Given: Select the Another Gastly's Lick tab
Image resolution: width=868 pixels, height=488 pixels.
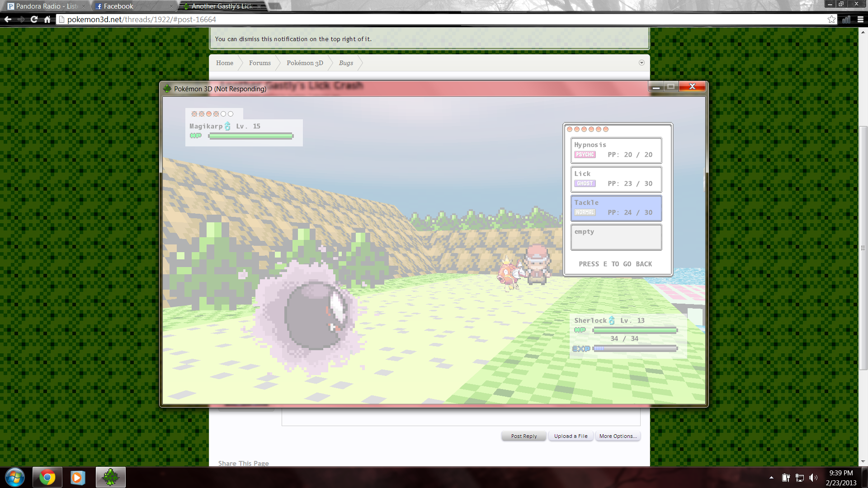Looking at the screenshot, I should click(x=222, y=6).
